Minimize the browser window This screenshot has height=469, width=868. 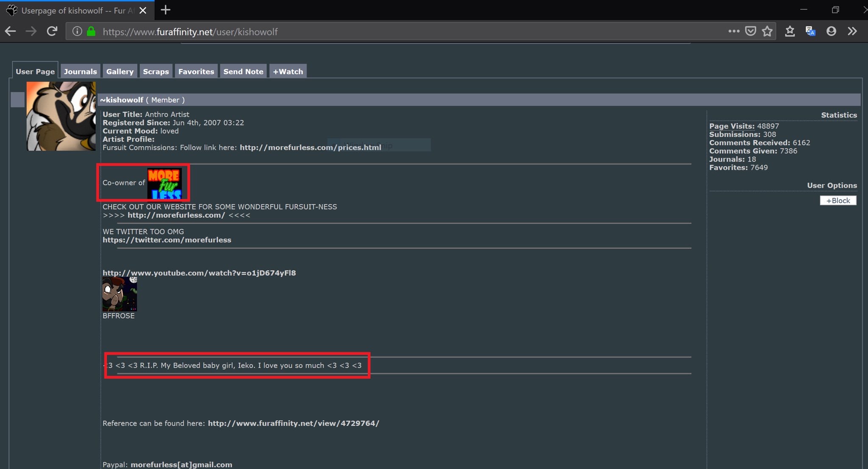(x=804, y=10)
